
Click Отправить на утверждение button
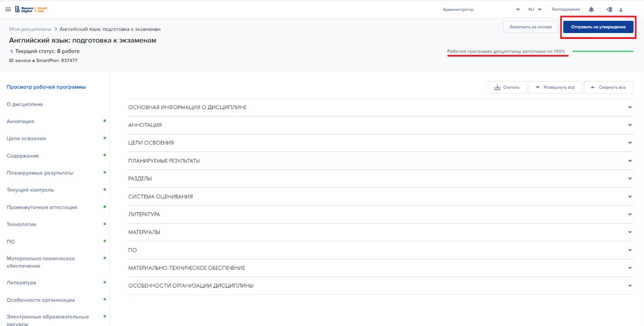[x=598, y=27]
